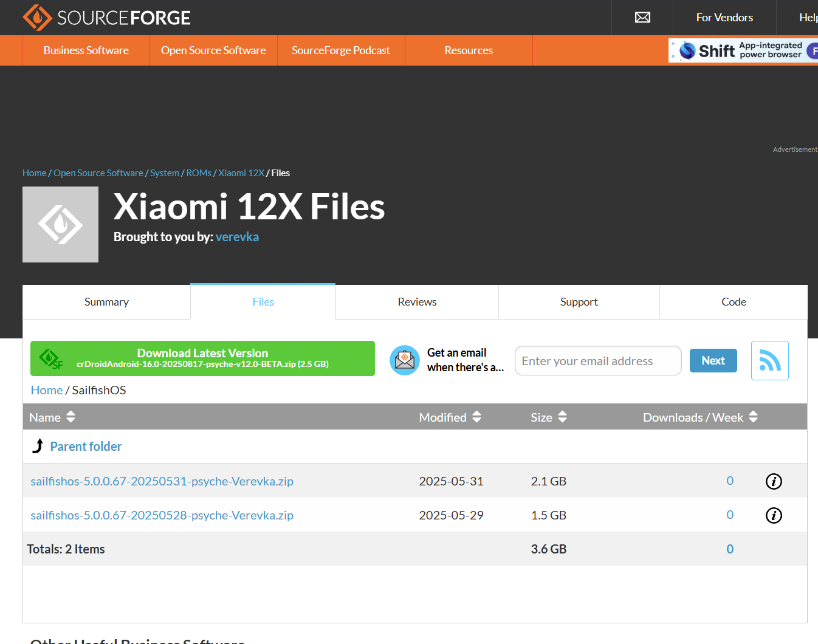The image size is (818, 644).
Task: Click total size 3.6 GB
Action: tap(549, 549)
